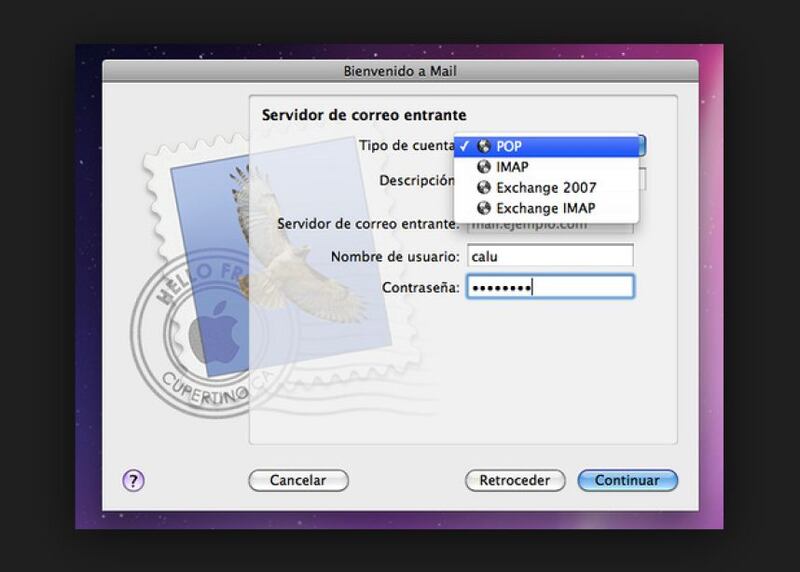Viewport: 800px width, 572px height.
Task: Click the 'Contraseña:' label
Action: click(420, 287)
